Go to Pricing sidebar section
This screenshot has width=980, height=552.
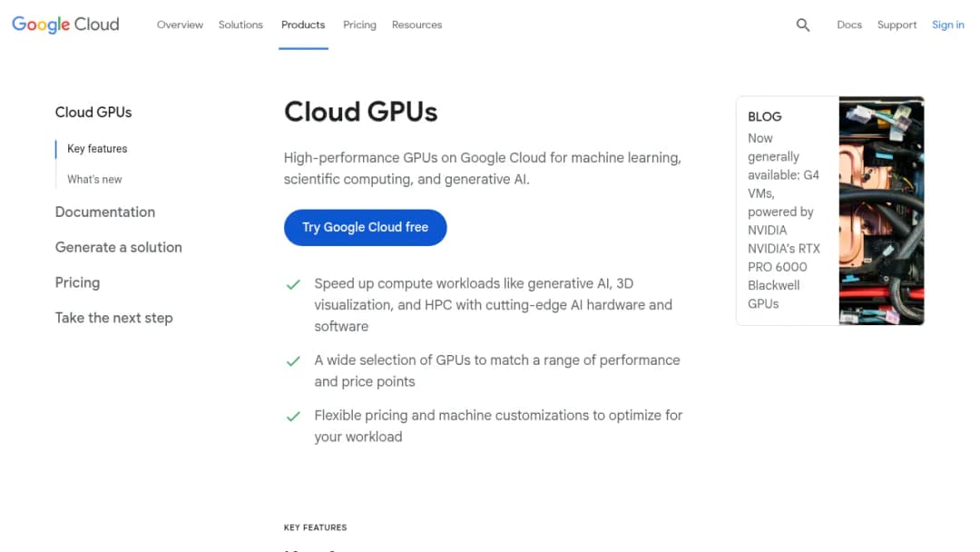(77, 282)
